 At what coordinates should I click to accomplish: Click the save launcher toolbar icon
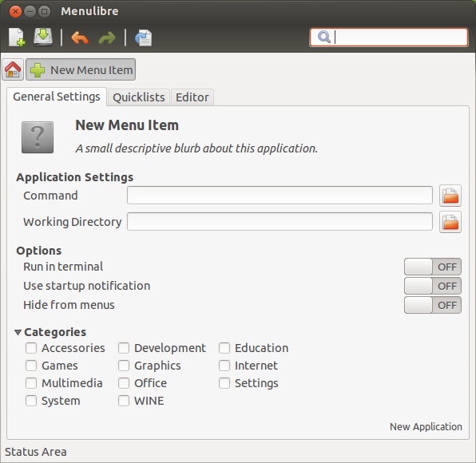[x=43, y=38]
